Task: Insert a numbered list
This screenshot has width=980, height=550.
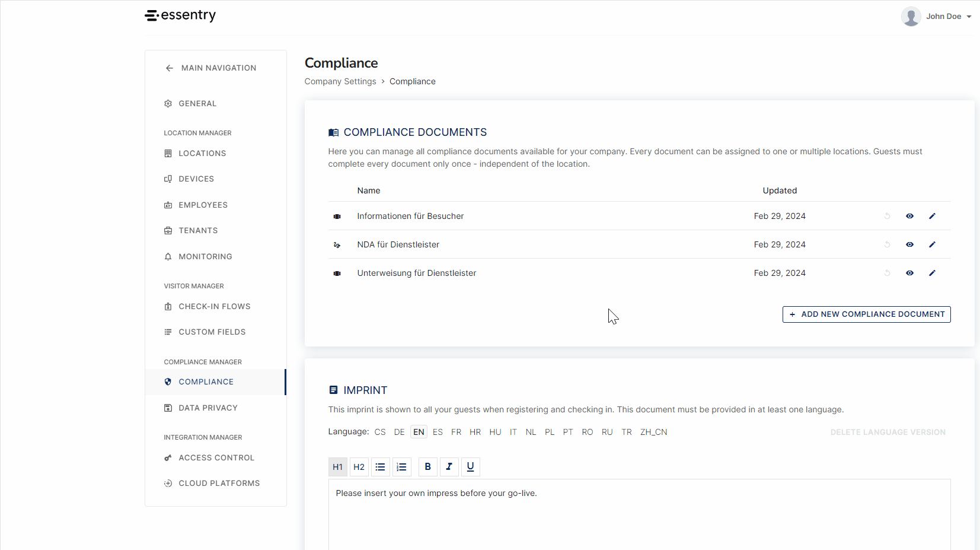Action: pyautogui.click(x=402, y=468)
